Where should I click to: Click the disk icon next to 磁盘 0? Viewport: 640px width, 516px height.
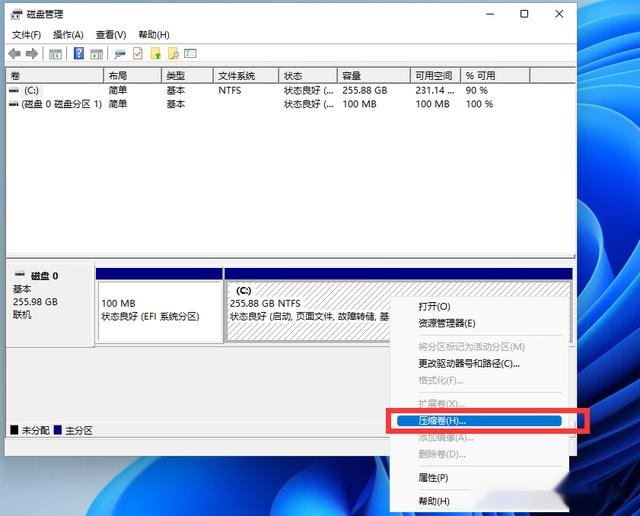pos(20,274)
